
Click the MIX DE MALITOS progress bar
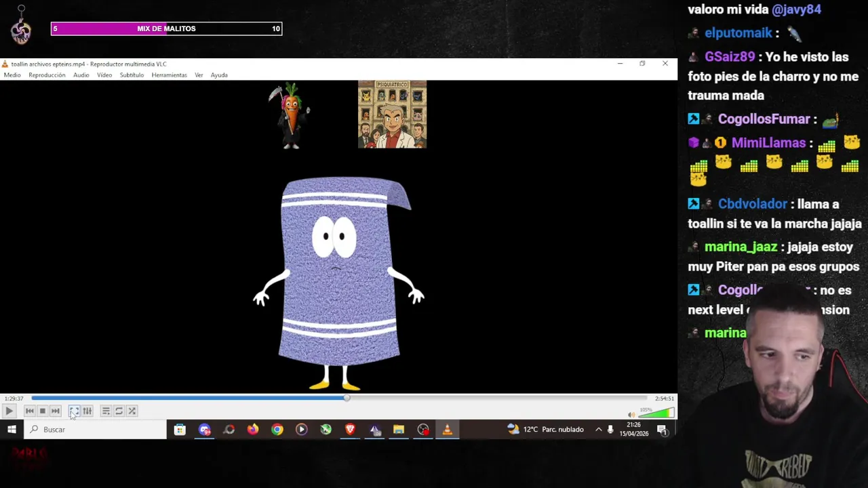(166, 28)
